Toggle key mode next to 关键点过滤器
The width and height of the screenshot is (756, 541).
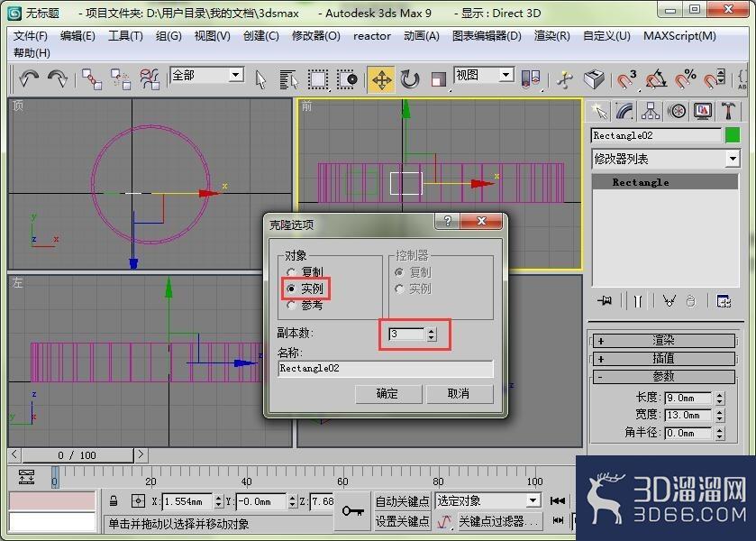444,521
